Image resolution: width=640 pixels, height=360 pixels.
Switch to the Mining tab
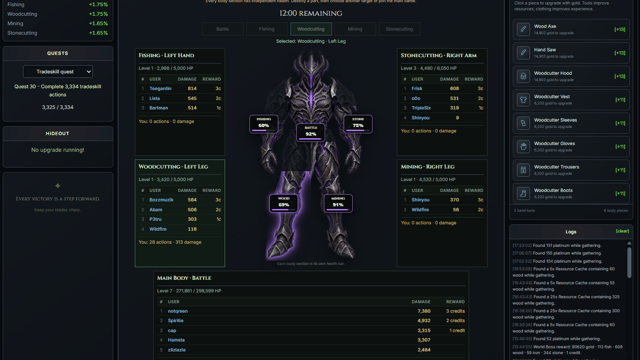(355, 29)
